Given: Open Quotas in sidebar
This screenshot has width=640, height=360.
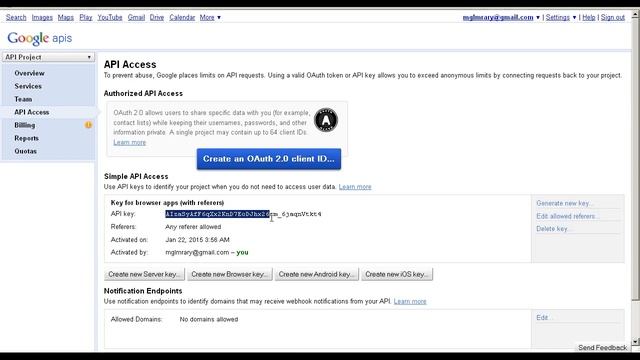Looking at the screenshot, I should 25,151.
